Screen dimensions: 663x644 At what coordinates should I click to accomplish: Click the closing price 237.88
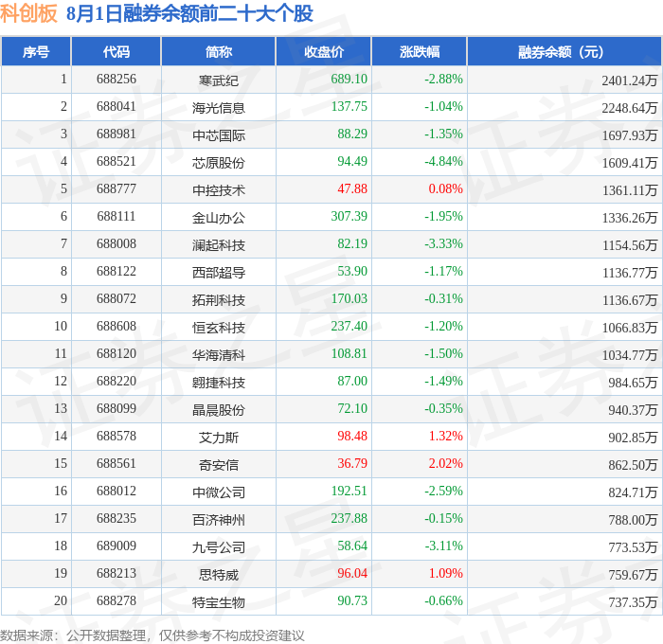[349, 519]
